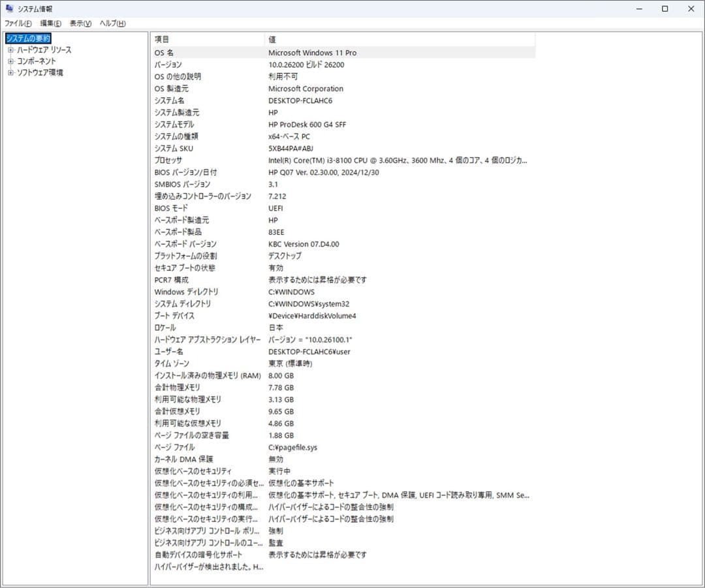This screenshot has height=588, width=705.
Task: Expand the ハードウェア リソース node
Action: pos(10,50)
